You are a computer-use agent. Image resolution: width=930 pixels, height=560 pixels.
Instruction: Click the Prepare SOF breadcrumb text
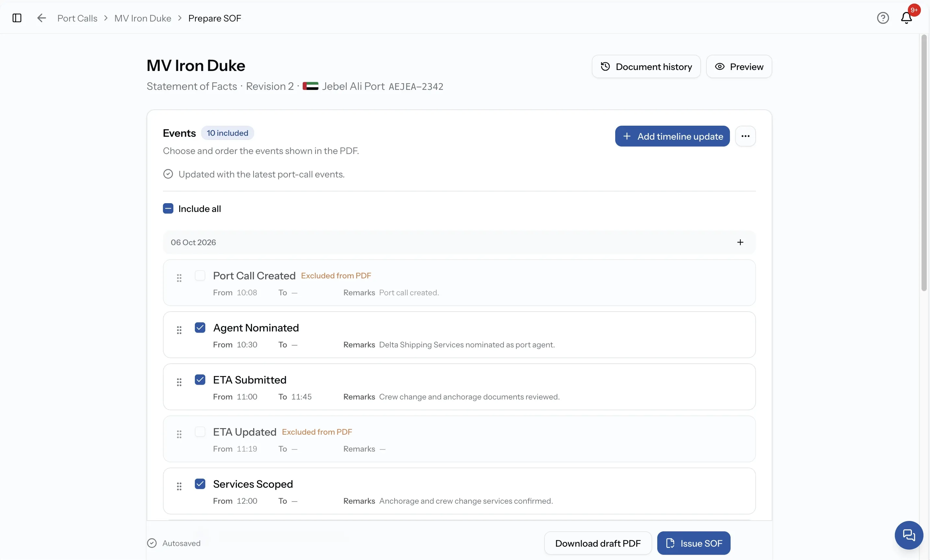(215, 18)
